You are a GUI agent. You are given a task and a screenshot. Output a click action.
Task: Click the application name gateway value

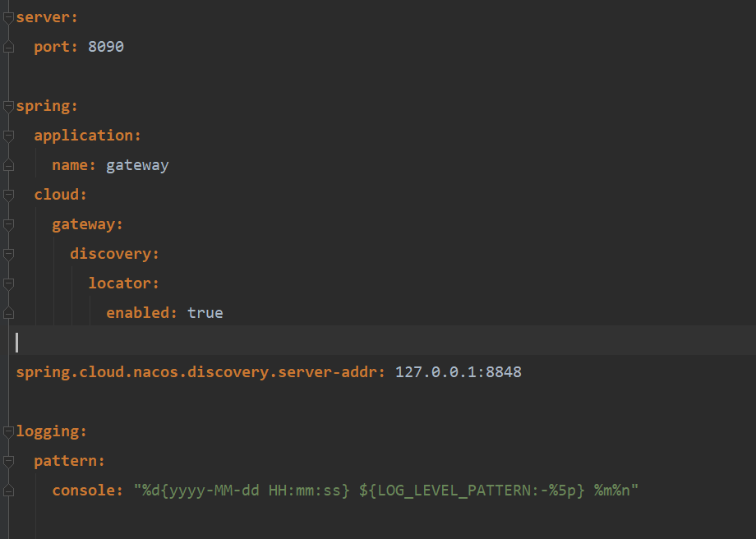[136, 164]
